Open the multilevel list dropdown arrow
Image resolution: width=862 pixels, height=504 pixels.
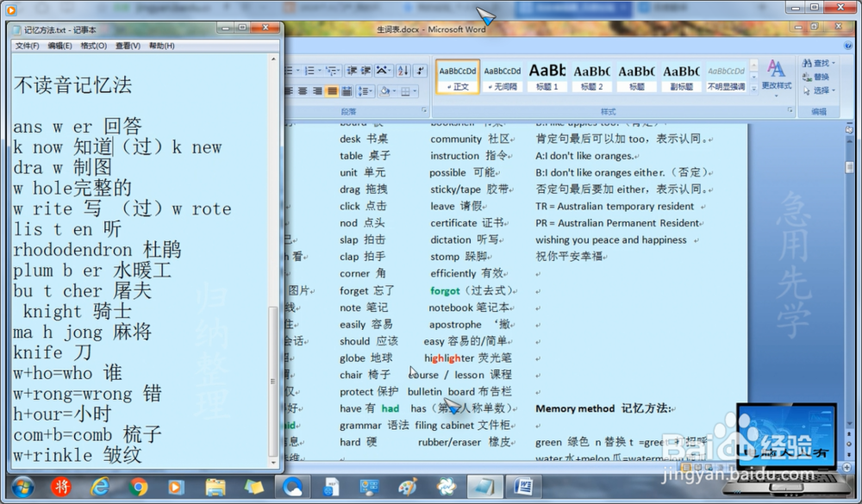tap(340, 71)
